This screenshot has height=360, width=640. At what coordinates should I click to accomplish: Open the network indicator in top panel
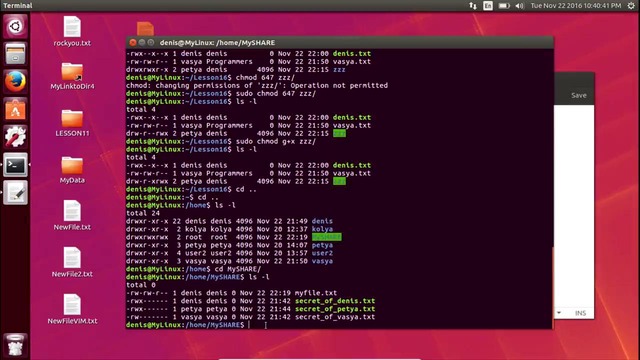(473, 6)
